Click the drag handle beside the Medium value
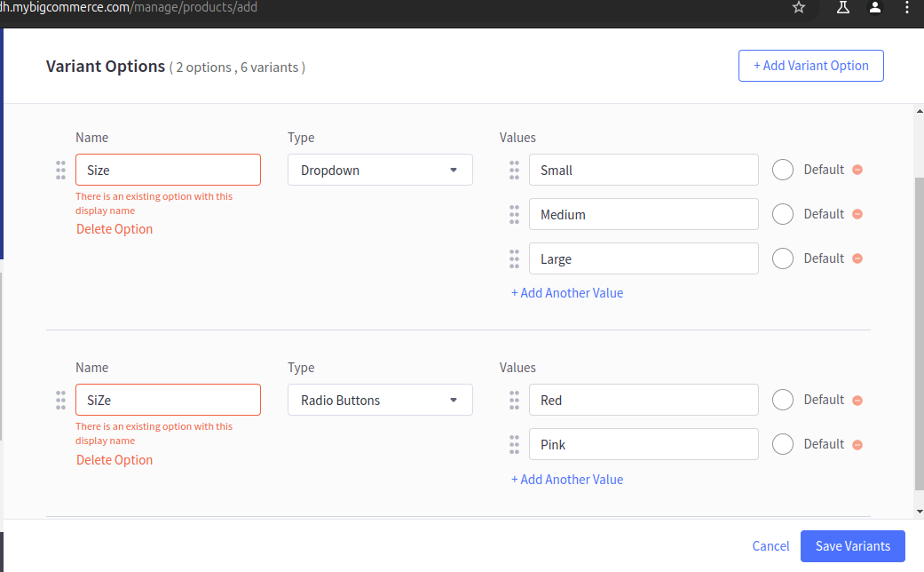Screen dimensions: 924x572 [514, 214]
